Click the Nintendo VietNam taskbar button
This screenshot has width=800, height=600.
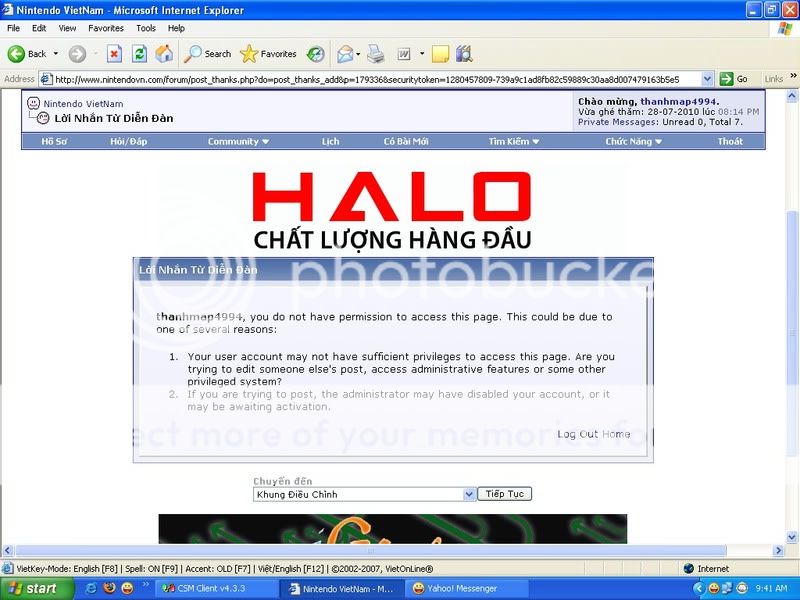click(x=342, y=588)
